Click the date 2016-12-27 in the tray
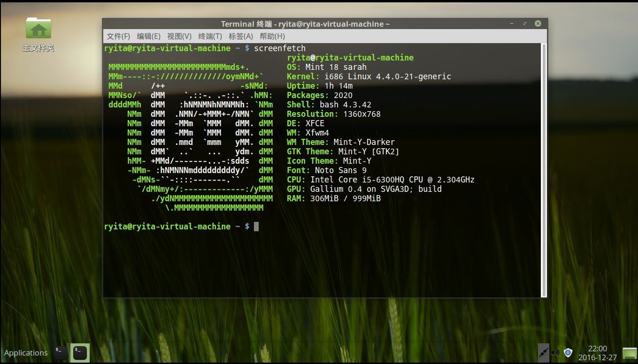 pos(598,356)
